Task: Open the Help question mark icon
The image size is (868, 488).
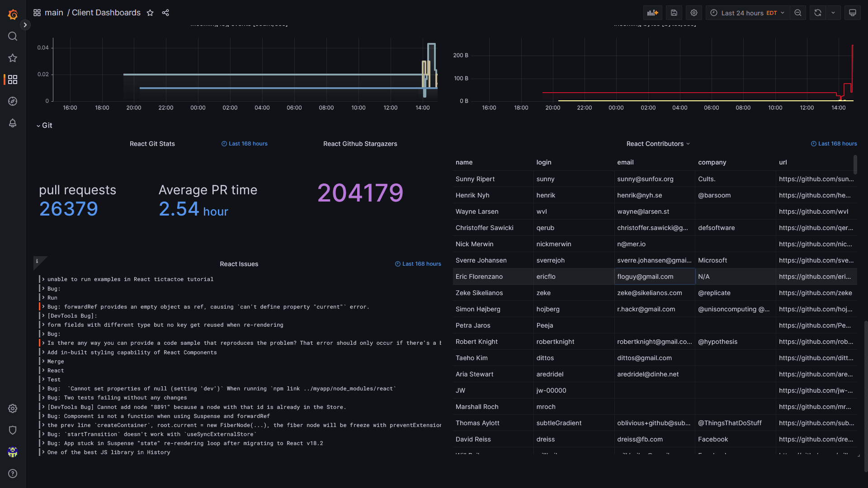Action: pyautogui.click(x=13, y=474)
